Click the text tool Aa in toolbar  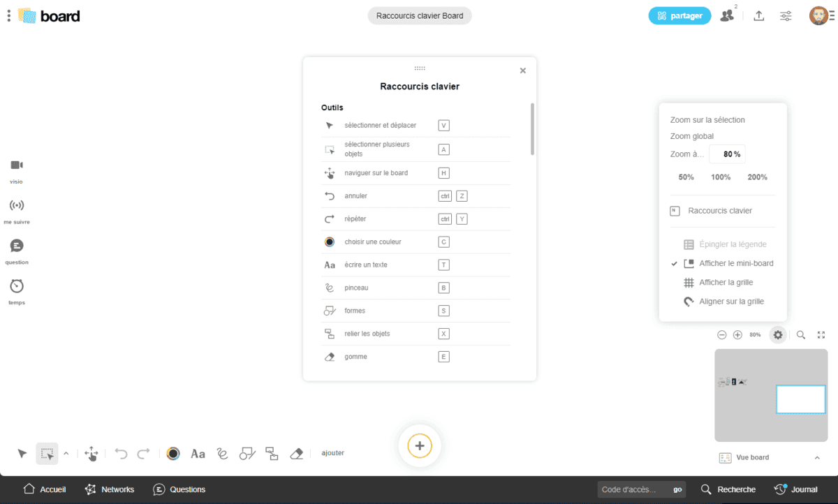pos(198,454)
